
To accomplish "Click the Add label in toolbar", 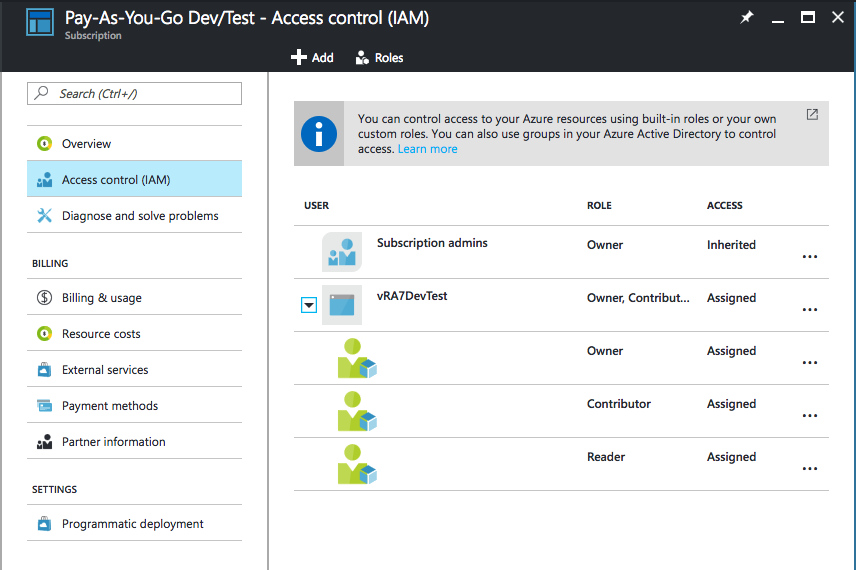I will pos(323,58).
